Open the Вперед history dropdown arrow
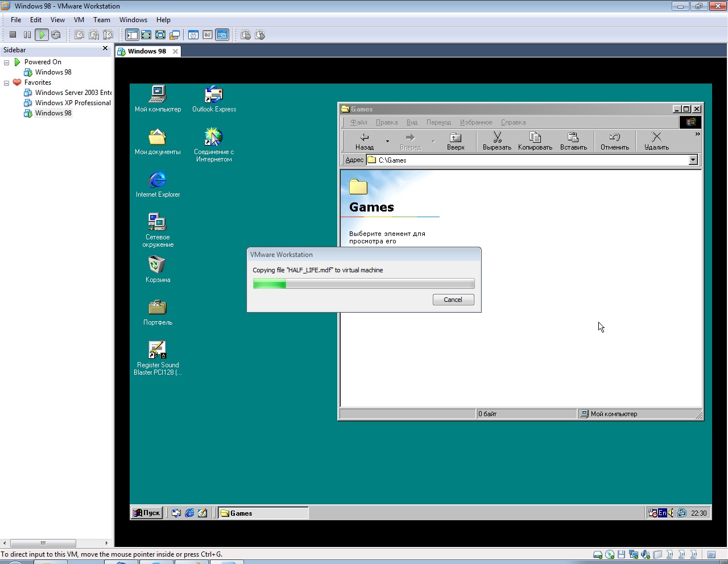 click(x=433, y=141)
